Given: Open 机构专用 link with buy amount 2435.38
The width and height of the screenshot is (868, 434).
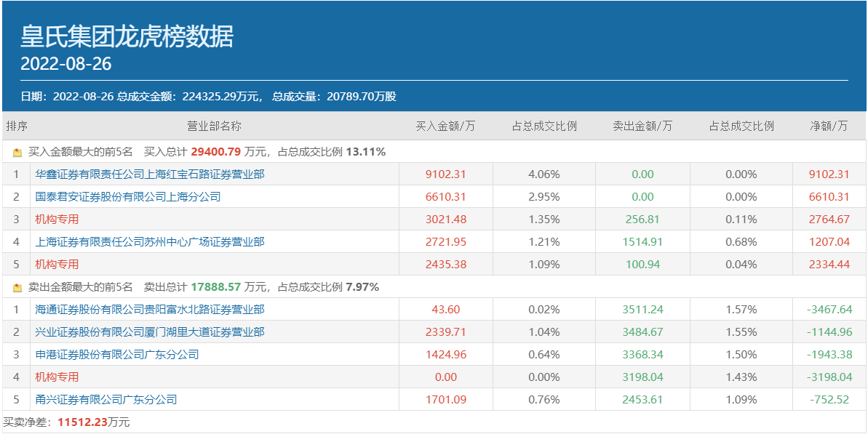Looking at the screenshot, I should click(x=57, y=265).
